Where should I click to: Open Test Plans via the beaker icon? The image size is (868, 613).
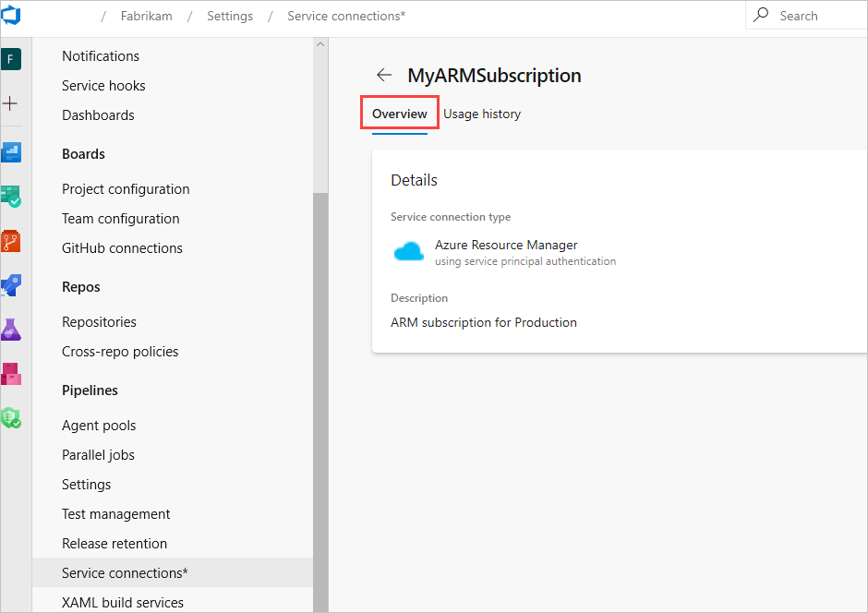click(12, 329)
